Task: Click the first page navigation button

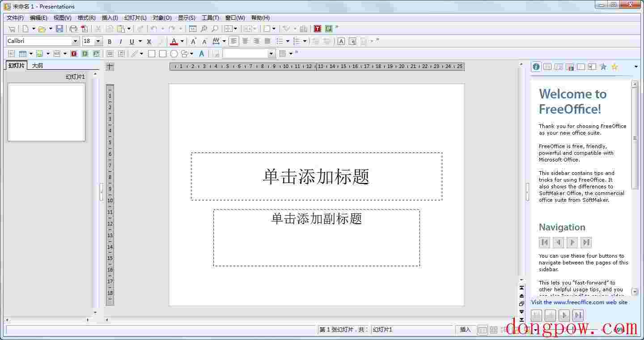Action: pyautogui.click(x=544, y=242)
